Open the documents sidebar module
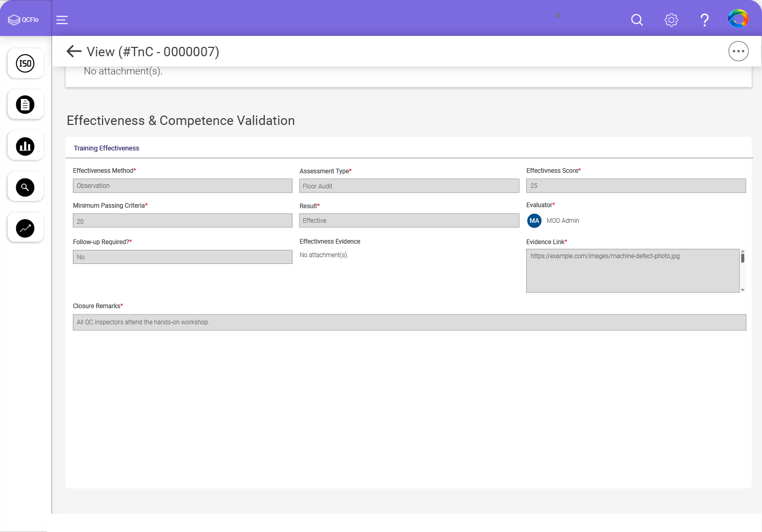The image size is (762, 532). tap(26, 105)
